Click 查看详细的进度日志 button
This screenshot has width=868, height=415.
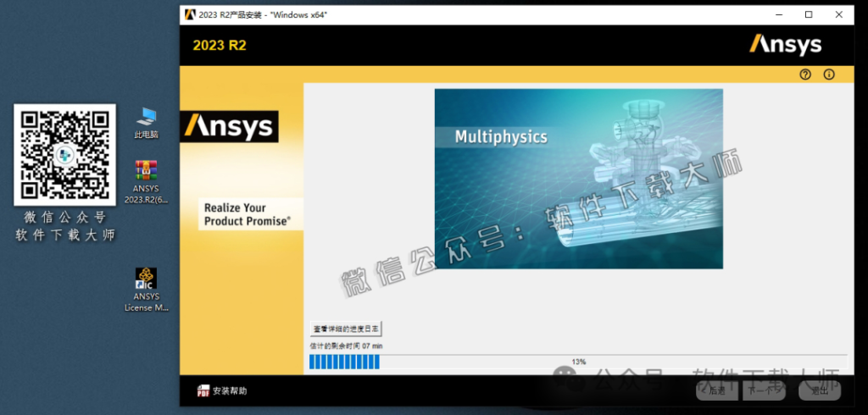point(346,329)
